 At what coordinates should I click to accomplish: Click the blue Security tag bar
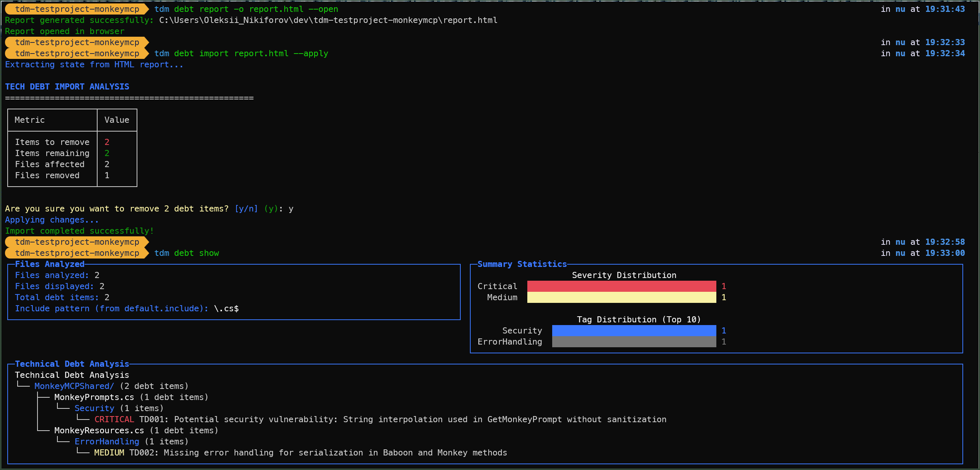coord(634,331)
